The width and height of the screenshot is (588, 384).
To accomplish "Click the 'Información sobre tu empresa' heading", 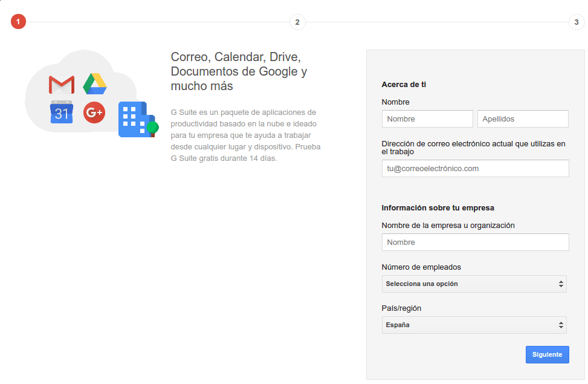I will coord(438,208).
